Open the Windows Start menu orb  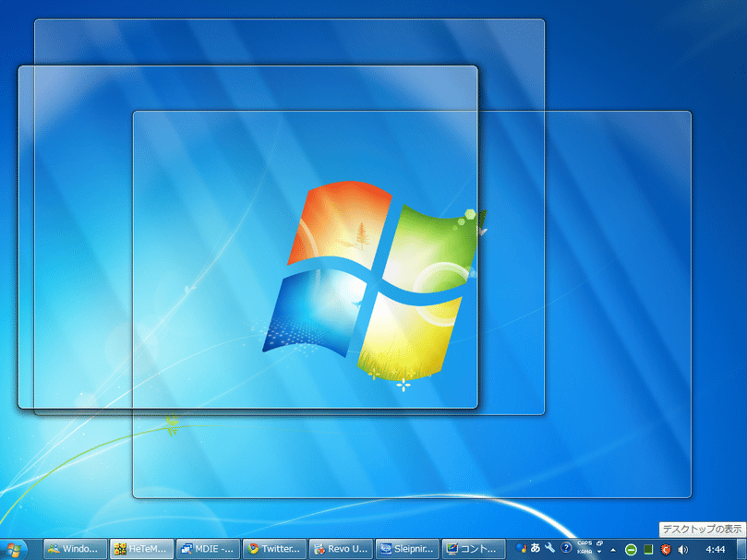point(13,551)
